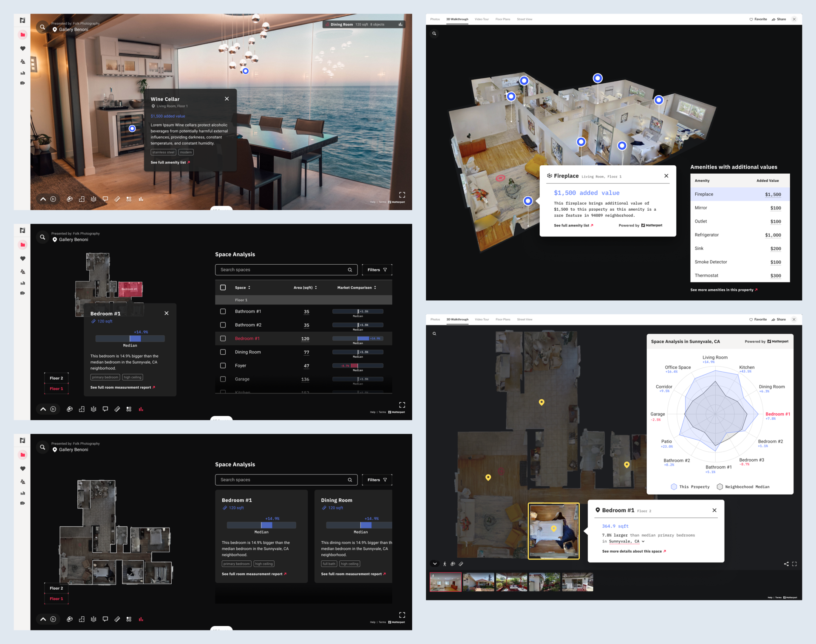This screenshot has width=816, height=644.
Task: Tick the Garage row checkbox
Action: coord(223,379)
